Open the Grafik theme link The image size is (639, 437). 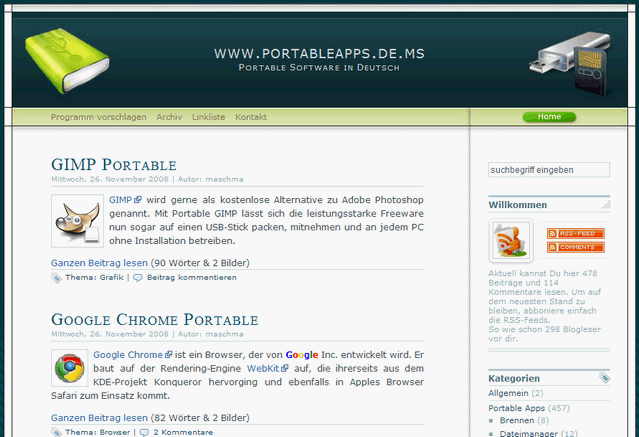112,278
